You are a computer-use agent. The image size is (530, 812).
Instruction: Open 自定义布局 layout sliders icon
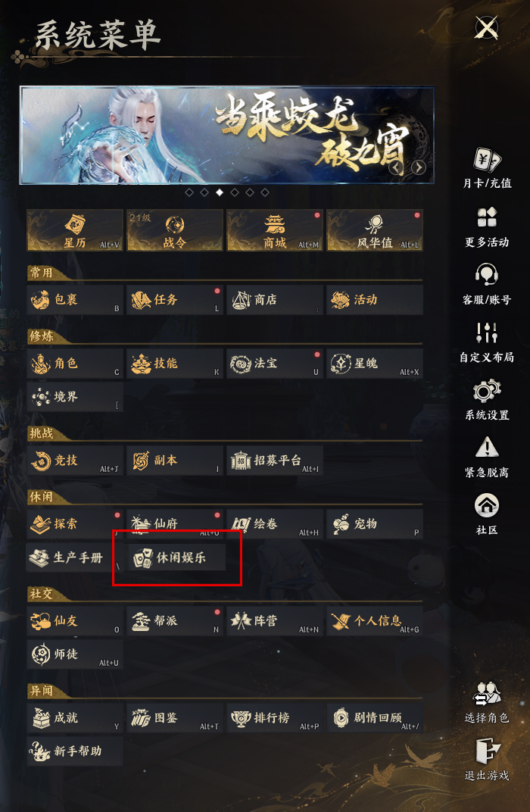pos(487,333)
